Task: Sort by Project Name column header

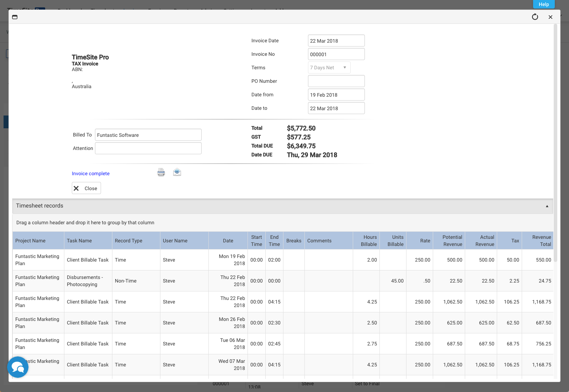Action: 38,241
